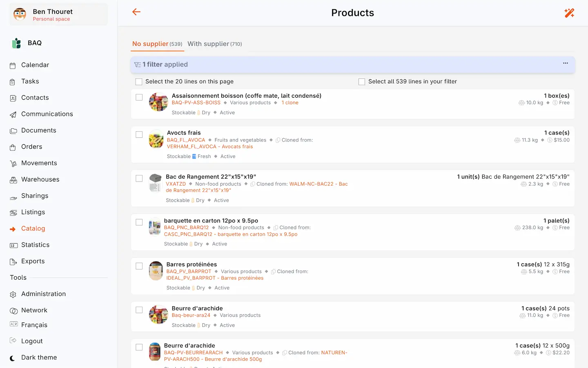Click the Communications paper-plane icon
The width and height of the screenshot is (588, 368).
(13, 114)
